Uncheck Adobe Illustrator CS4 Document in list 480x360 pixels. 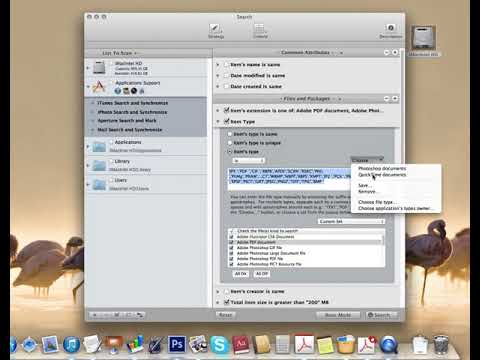tap(231, 237)
